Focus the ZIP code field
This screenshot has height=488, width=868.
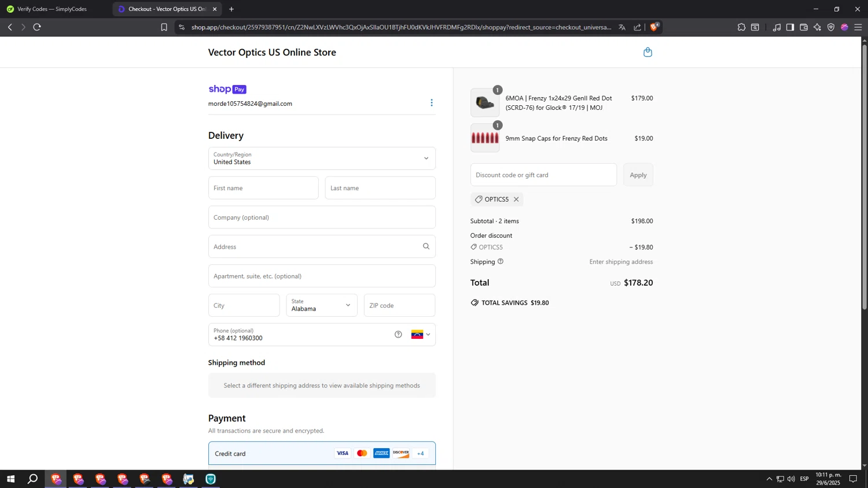tap(400, 305)
